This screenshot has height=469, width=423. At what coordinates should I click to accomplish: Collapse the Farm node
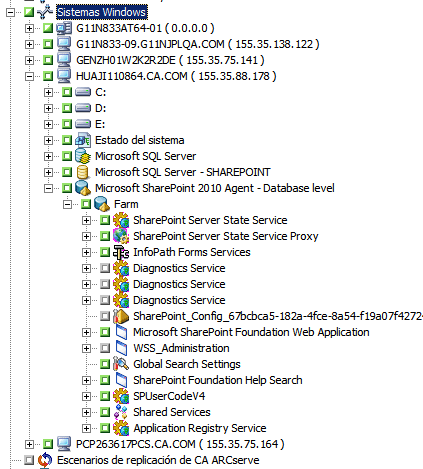[67, 204]
